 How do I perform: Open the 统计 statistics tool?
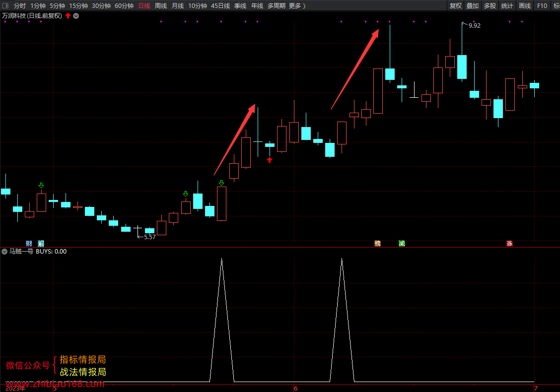(x=507, y=6)
